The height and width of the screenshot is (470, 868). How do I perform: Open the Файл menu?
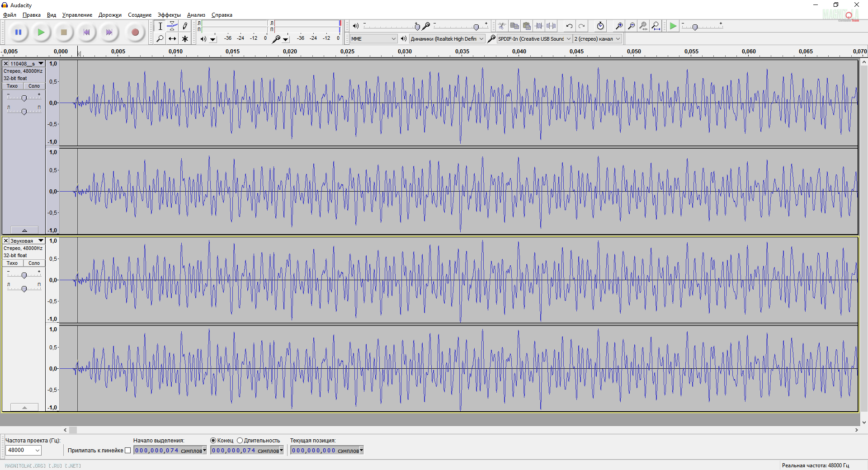9,15
